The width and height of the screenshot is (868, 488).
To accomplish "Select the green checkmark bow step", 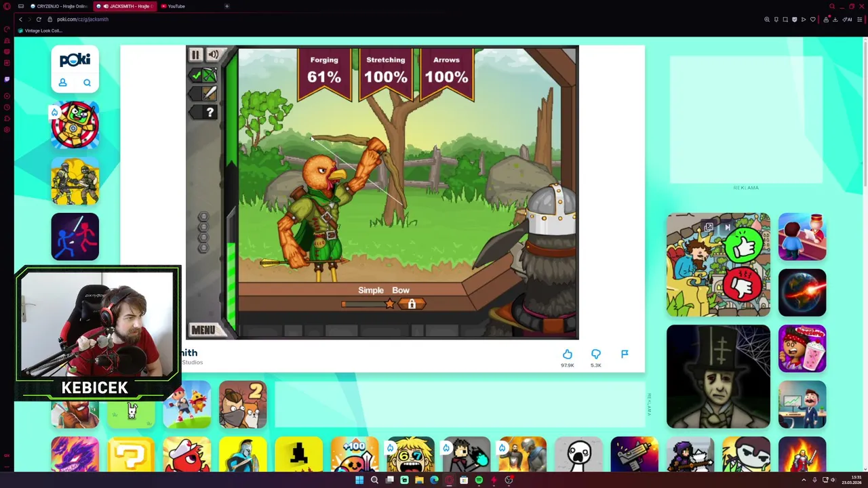I will (x=203, y=75).
